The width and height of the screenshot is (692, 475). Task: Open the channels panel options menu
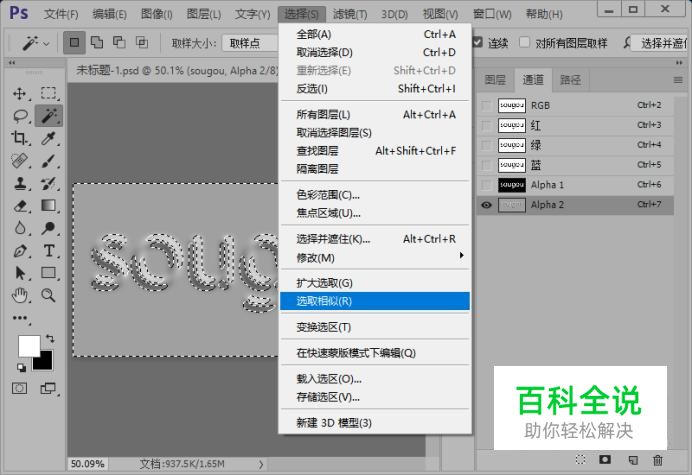click(678, 80)
